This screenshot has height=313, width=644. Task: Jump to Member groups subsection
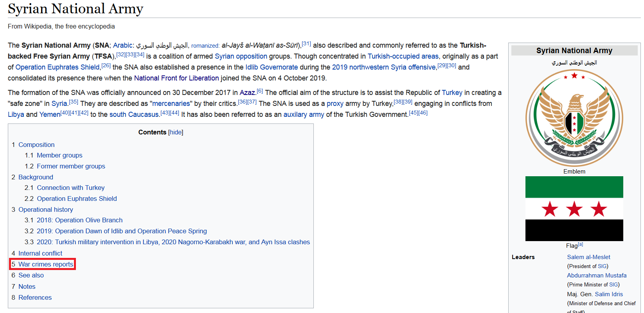click(x=59, y=155)
